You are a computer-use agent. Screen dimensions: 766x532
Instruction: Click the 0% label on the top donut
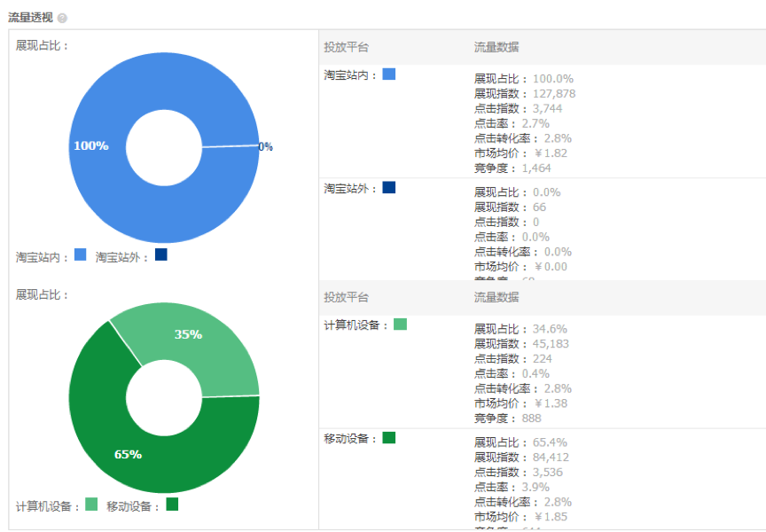265,147
